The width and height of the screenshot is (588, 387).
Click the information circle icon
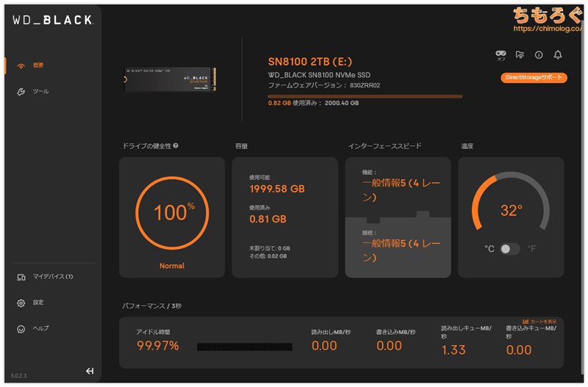[539, 55]
